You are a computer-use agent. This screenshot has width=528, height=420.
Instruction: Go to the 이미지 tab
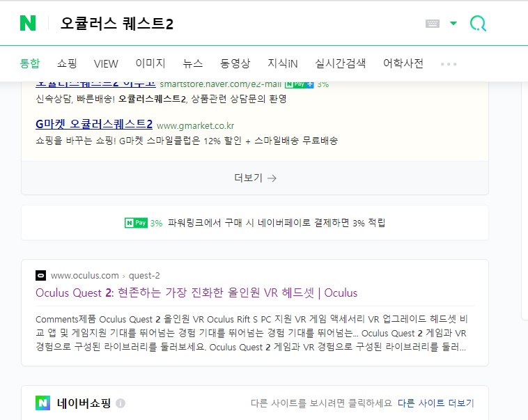pyautogui.click(x=150, y=63)
